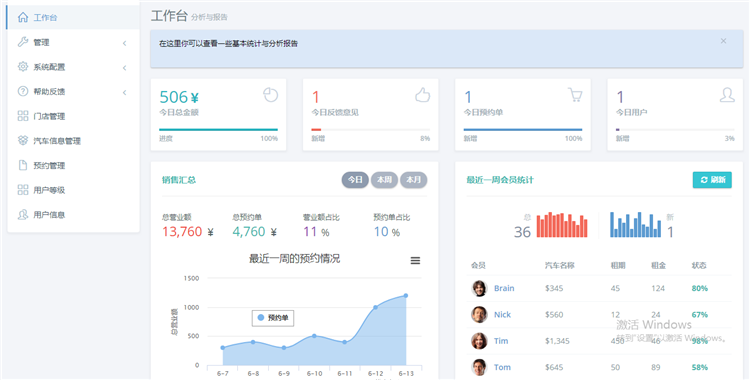
Task: Click Brain's avatar photo
Action: point(479,288)
